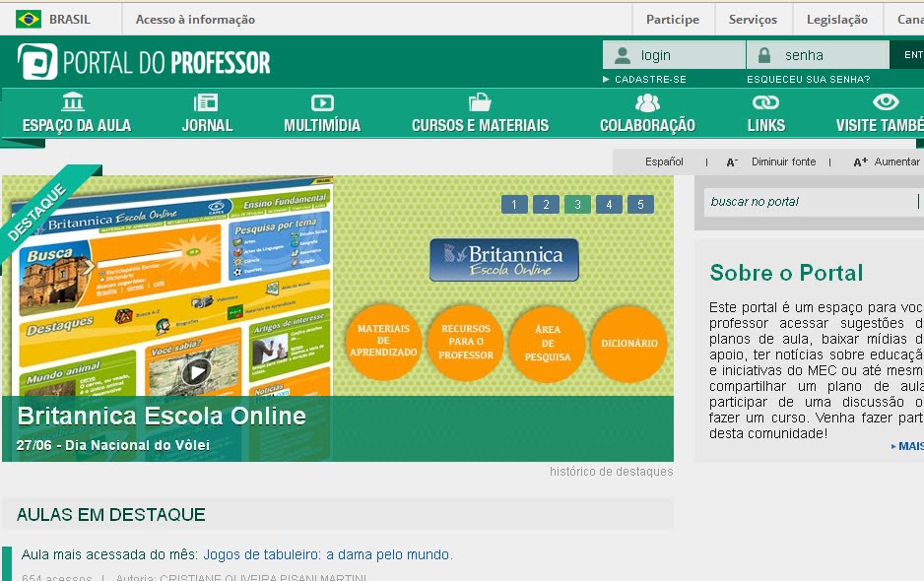Click the DESTAQUE corner ribbon
The image size is (924, 581).
point(36,212)
